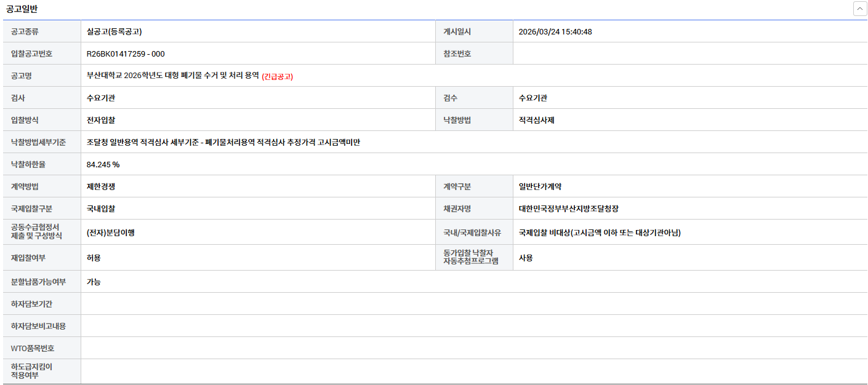Click the 공고일반 section heading
868x385 pixels.
[22, 9]
